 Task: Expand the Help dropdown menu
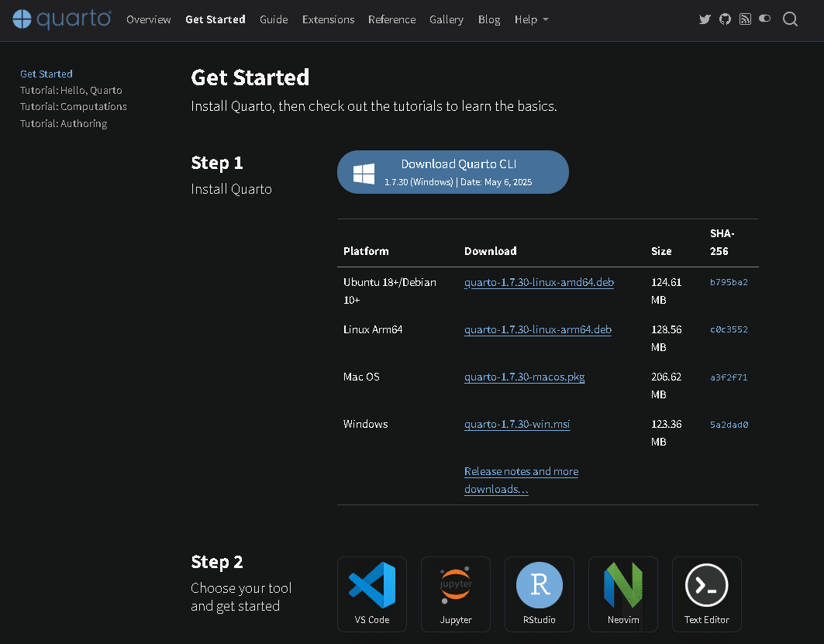pyautogui.click(x=531, y=19)
